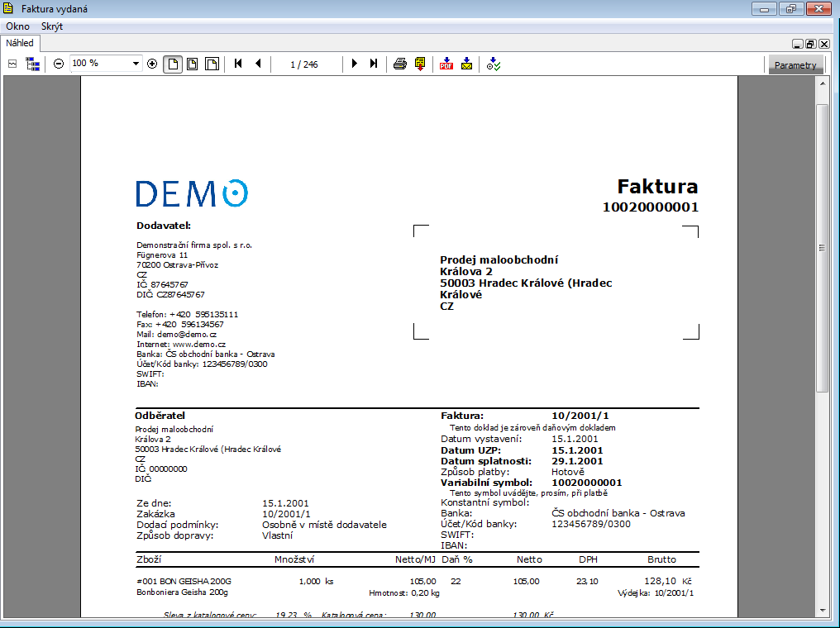
Task: Click the vertical scrollbar up arrow
Action: [x=823, y=83]
